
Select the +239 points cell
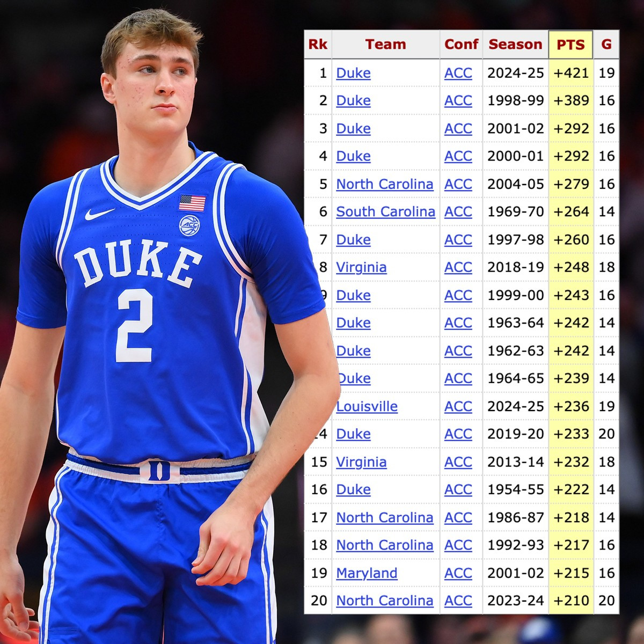point(571,378)
